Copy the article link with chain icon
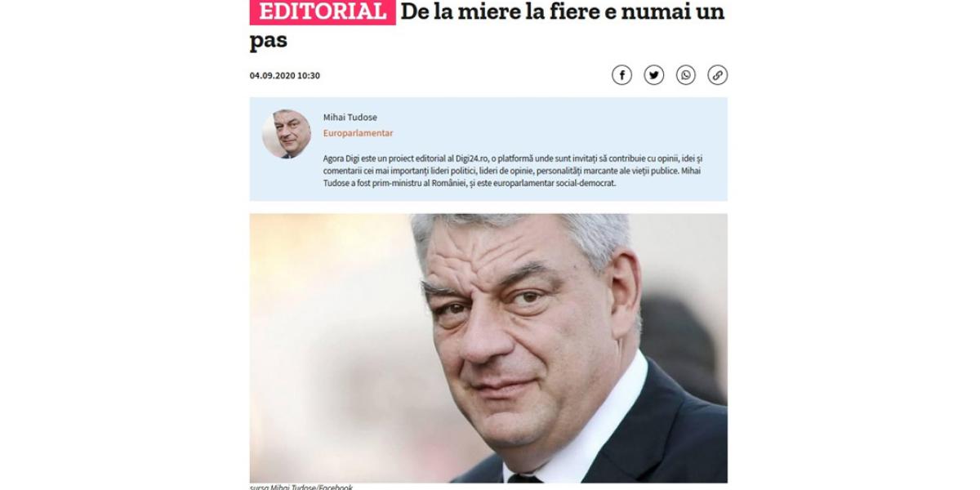The height and width of the screenshot is (490, 980). pyautogui.click(x=717, y=75)
